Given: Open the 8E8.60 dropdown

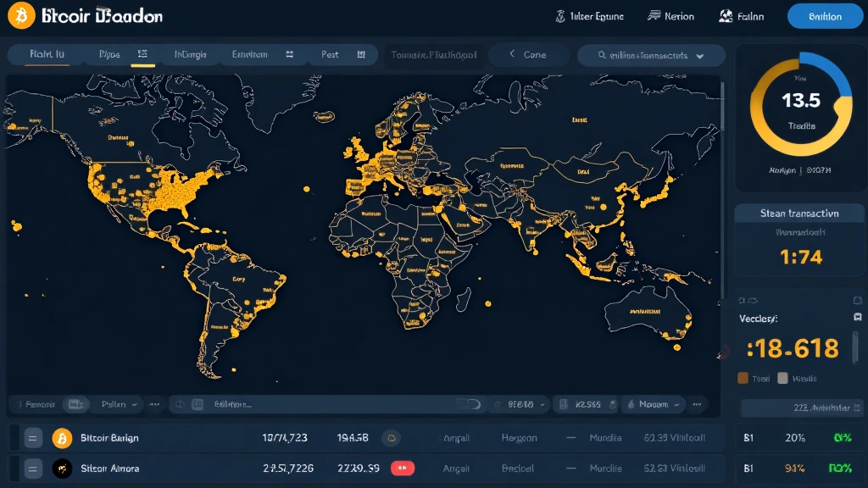Looking at the screenshot, I should 520,404.
